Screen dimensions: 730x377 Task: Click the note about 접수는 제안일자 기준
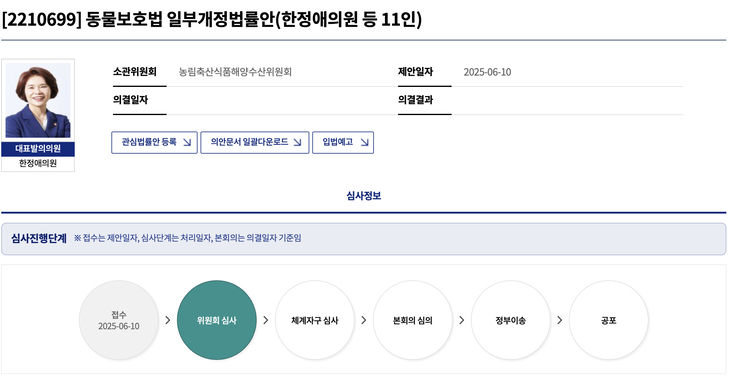pos(188,238)
